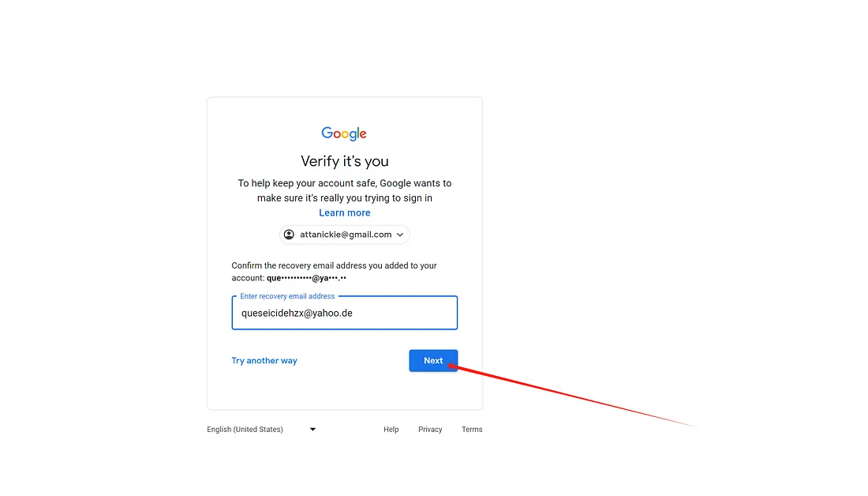Open the Privacy link in footer
This screenshot has height=496, width=868.
coord(430,430)
